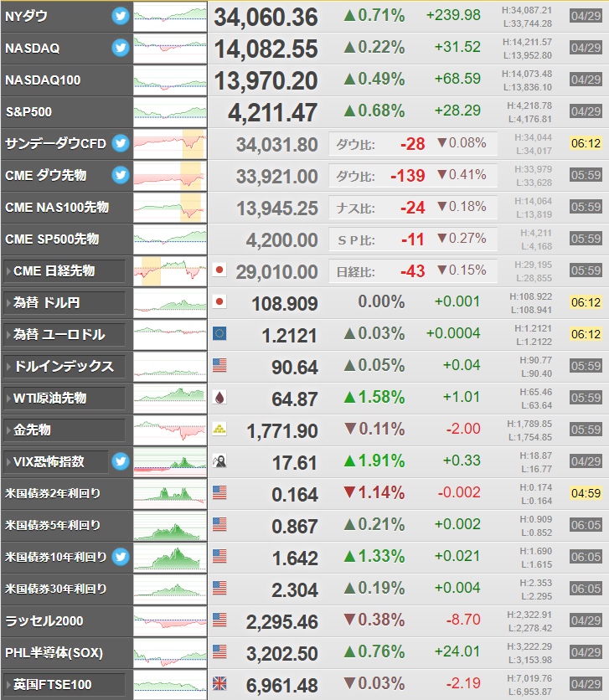The image size is (609, 700).
Task: Click the oil drop icon in the WTI原油先物 row
Action: [219, 398]
